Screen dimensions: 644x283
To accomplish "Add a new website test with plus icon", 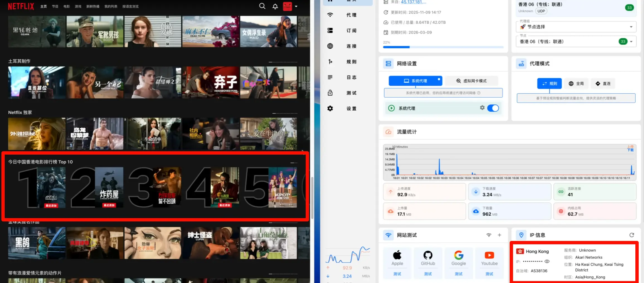I will coord(499,235).
